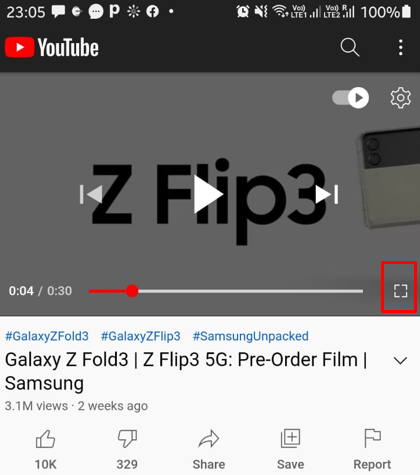Dislike the video with thumbs down
The width and height of the screenshot is (420, 475).
pos(127,449)
